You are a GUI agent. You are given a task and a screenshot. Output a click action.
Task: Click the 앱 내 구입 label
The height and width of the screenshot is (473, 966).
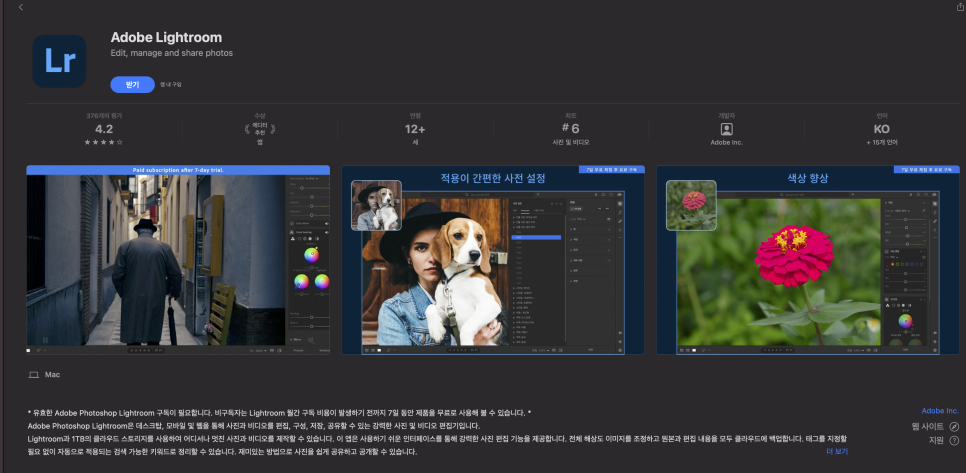click(171, 84)
